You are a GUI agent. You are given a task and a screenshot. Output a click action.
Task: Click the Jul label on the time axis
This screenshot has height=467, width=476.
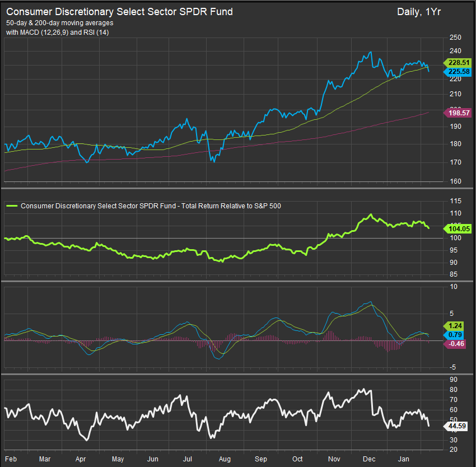point(187,459)
